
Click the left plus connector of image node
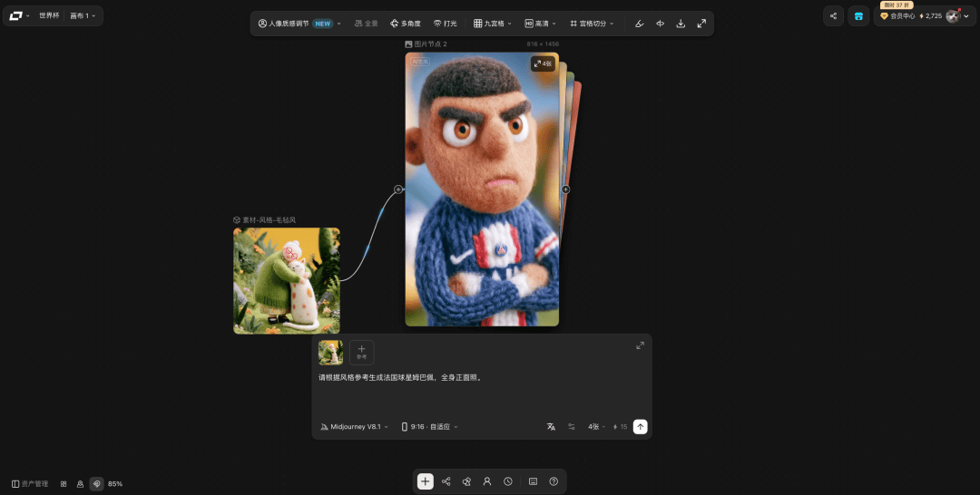(x=398, y=189)
